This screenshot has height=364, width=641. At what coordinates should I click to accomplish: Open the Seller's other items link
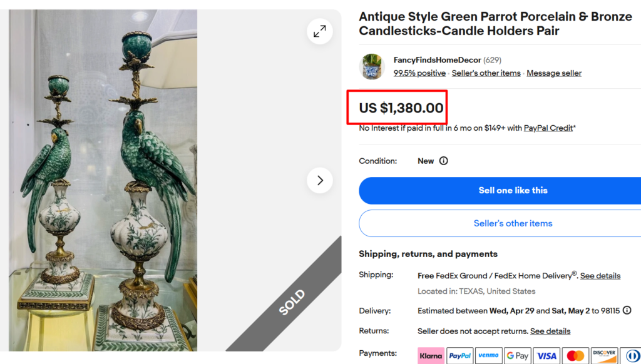tap(486, 73)
